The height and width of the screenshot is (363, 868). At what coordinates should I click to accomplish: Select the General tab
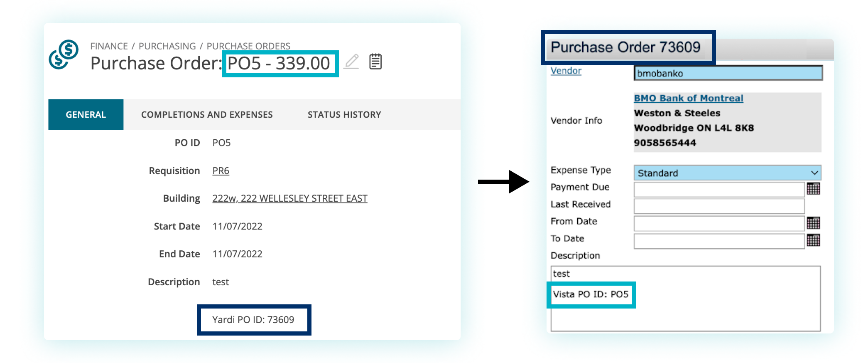point(86,114)
